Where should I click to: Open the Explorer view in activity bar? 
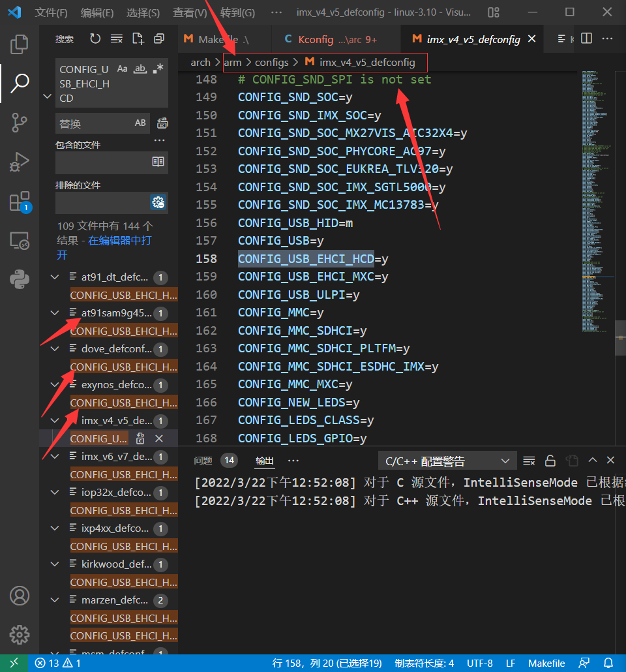[x=20, y=44]
